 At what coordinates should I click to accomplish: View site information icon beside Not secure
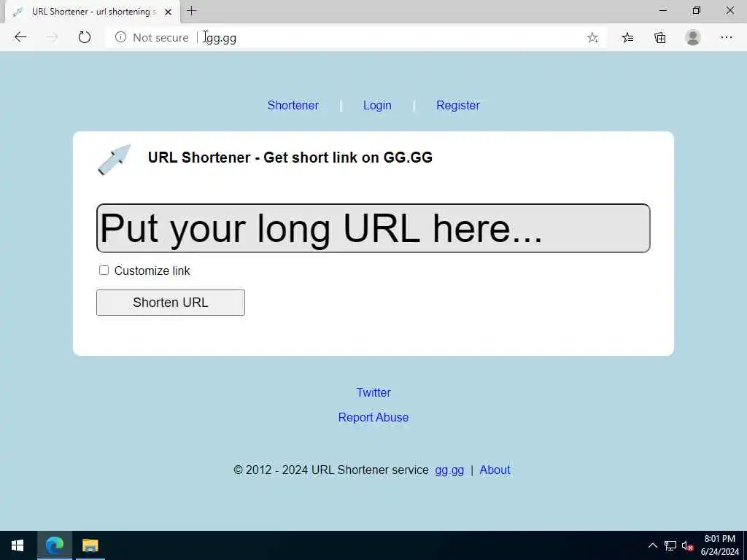pos(120,37)
